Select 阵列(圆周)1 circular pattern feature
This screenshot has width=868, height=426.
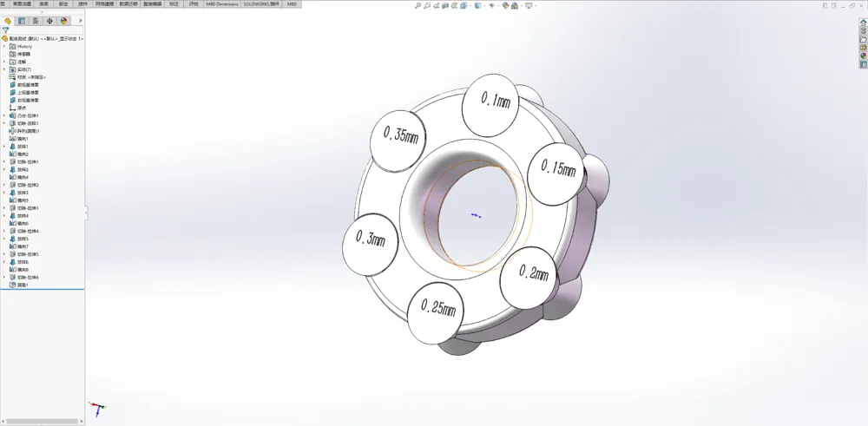coord(25,131)
